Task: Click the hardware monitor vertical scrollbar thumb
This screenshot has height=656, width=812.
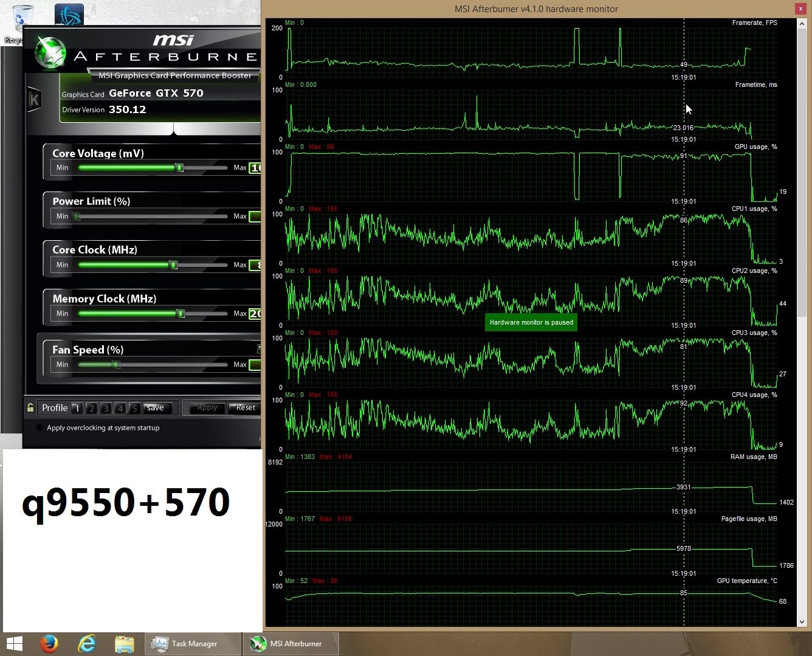Action: [x=802, y=172]
